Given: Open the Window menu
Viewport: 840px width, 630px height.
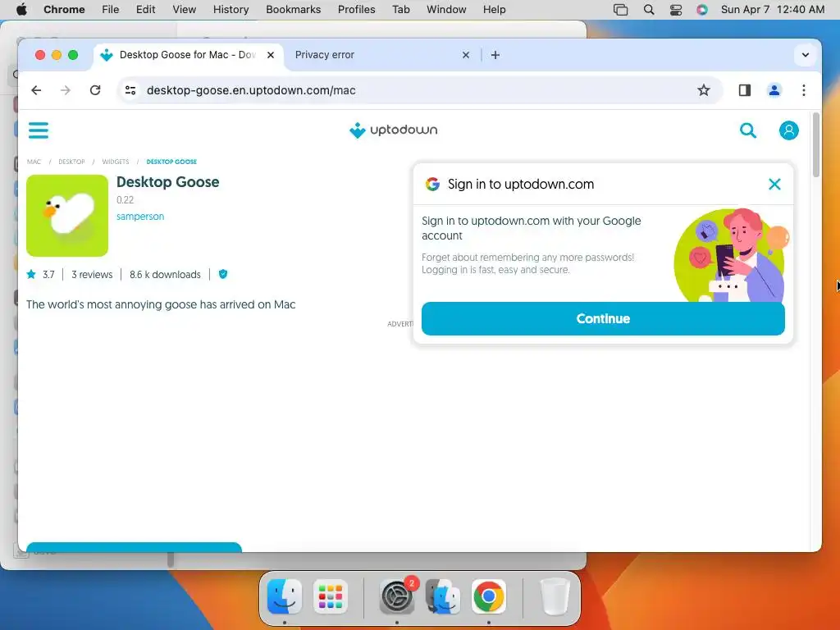Looking at the screenshot, I should pos(446,10).
